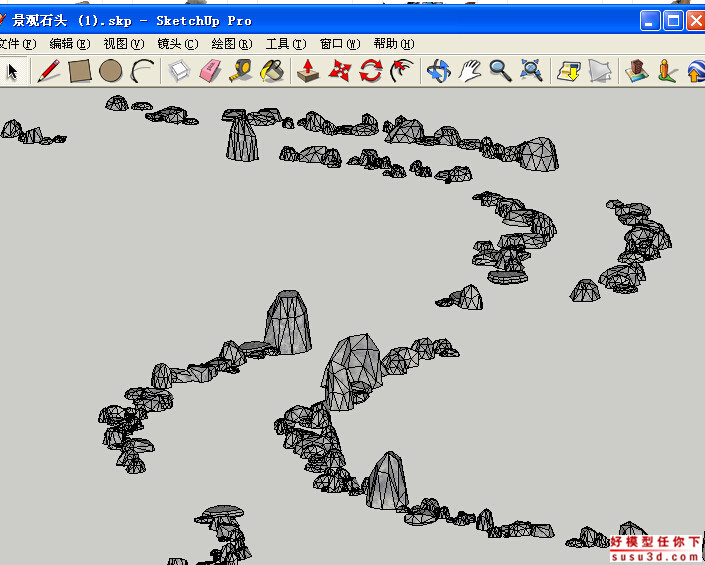Activate the Pan hand tool
This screenshot has height=565, width=705.
469,71
